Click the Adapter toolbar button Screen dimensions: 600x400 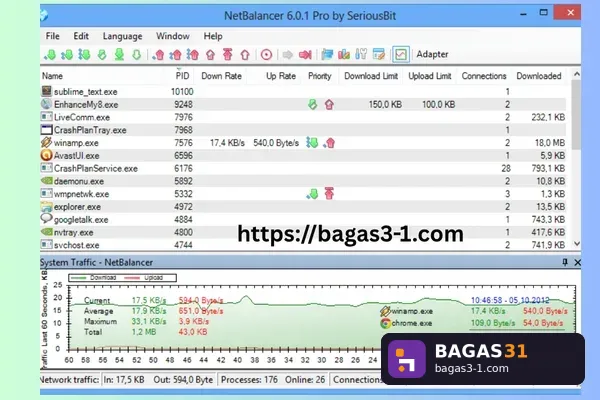click(432, 54)
